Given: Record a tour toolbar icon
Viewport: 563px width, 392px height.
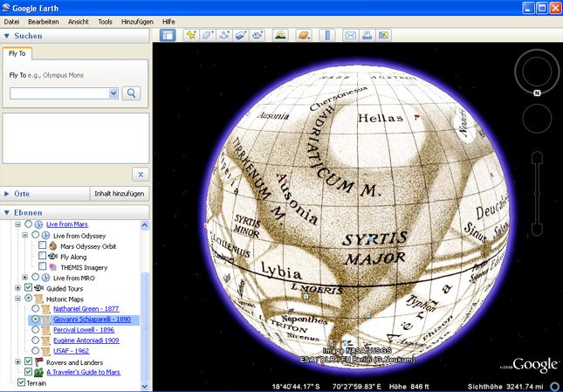Looking at the screenshot, I should (x=257, y=35).
